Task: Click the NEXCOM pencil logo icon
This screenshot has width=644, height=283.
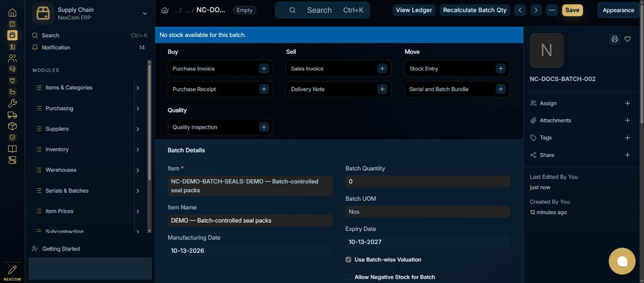Action: (12, 273)
